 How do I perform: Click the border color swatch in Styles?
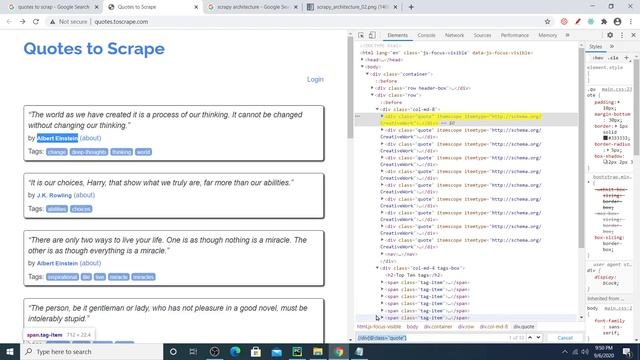pyautogui.click(x=606, y=138)
